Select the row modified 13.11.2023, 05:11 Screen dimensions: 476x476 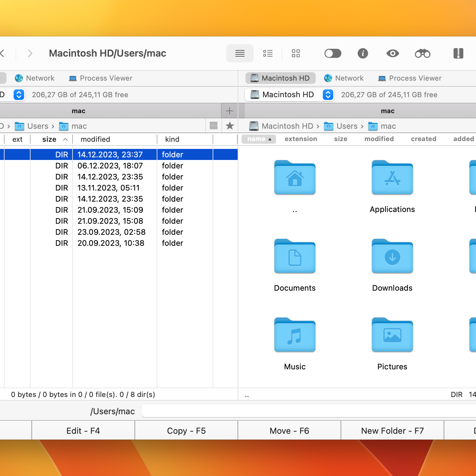click(119, 188)
